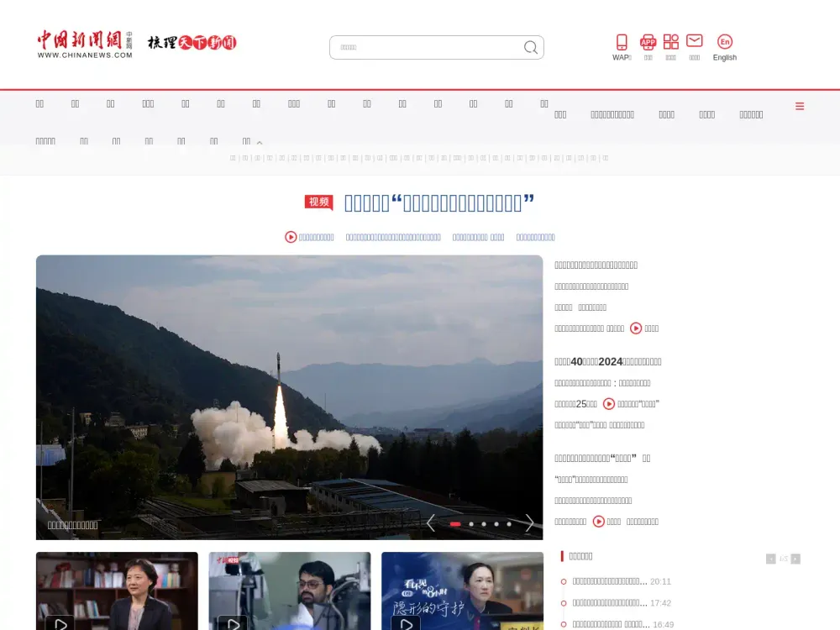Image resolution: width=840 pixels, height=630 pixels.
Task: Open the mini-program grid icon
Action: click(x=670, y=41)
